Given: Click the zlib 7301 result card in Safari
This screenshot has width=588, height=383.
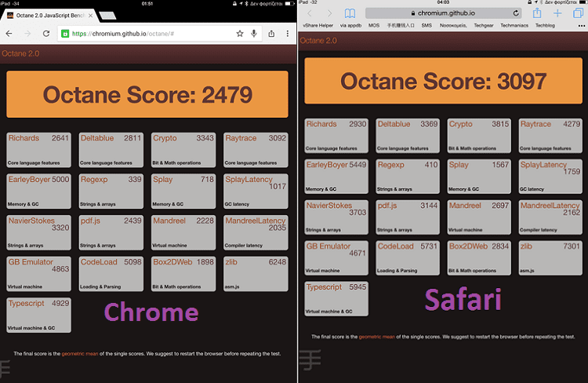Looking at the screenshot, I should click(x=550, y=257).
